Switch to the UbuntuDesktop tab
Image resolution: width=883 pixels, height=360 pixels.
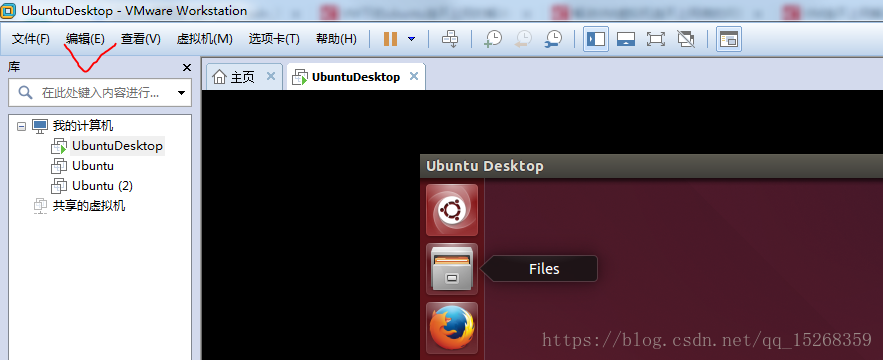pos(356,77)
